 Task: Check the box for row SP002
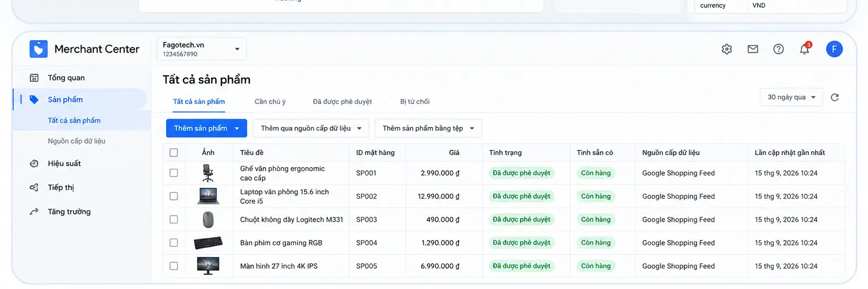(173, 196)
